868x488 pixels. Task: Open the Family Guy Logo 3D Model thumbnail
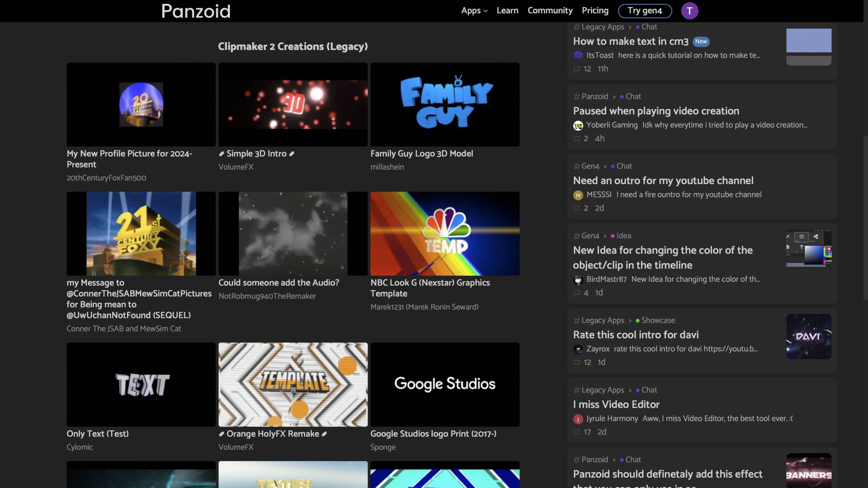tap(445, 104)
